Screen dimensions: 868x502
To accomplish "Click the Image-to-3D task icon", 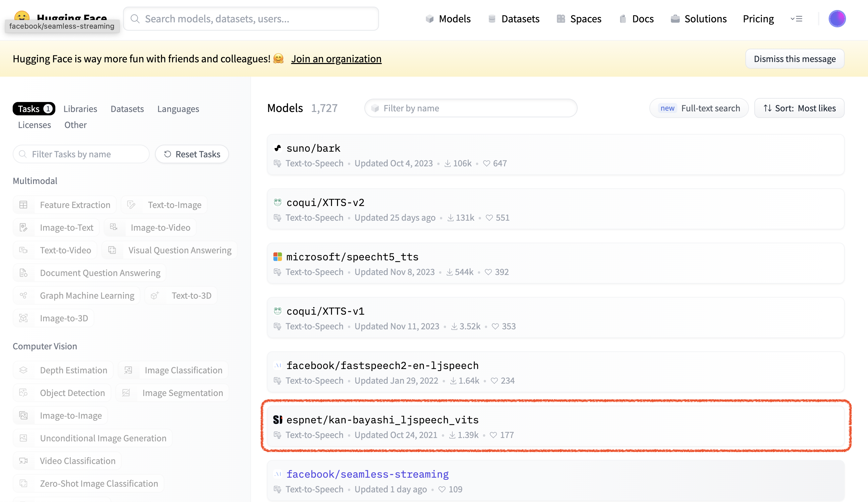I will click(23, 318).
